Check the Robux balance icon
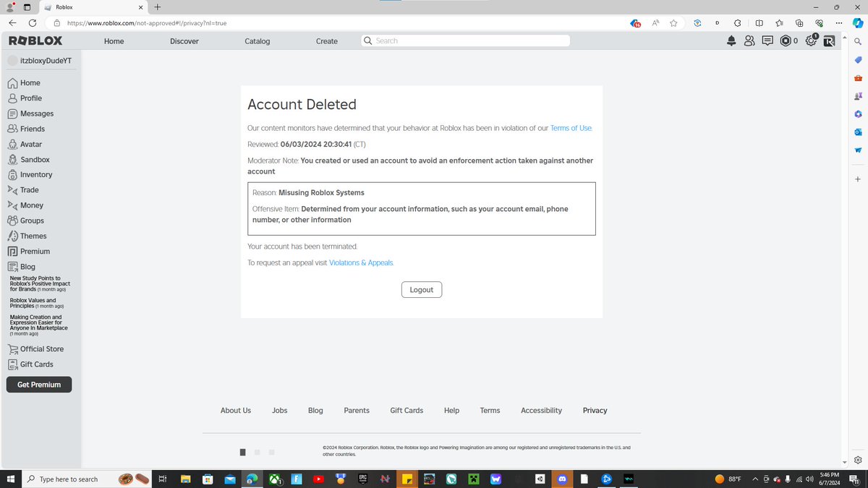The image size is (868, 488). (x=786, y=41)
